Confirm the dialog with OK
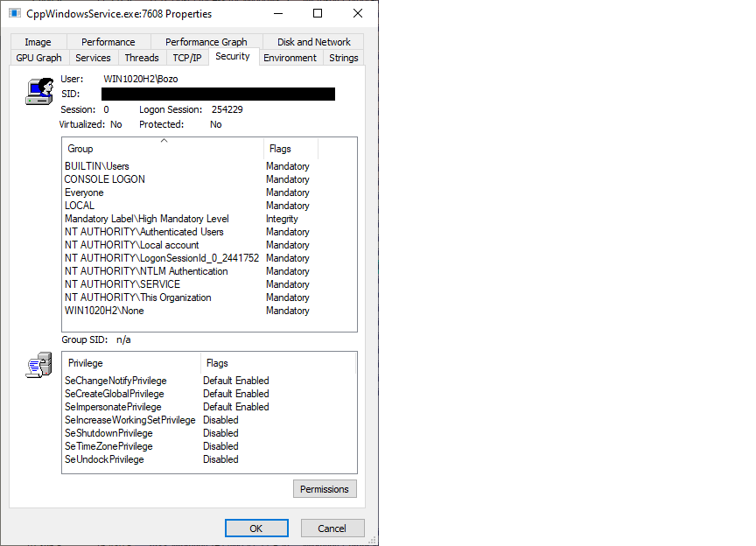Image resolution: width=756 pixels, height=546 pixels. 256,528
